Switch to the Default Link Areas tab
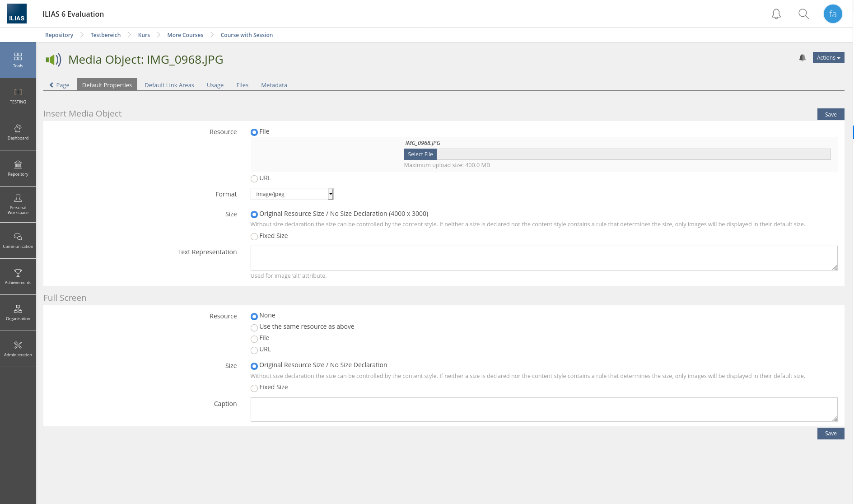The image size is (854, 504). [x=169, y=85]
